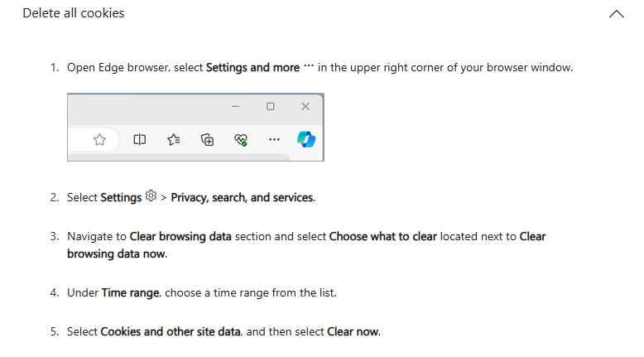Click the Choose what to clear text
The height and width of the screenshot is (357, 644).
382,236
